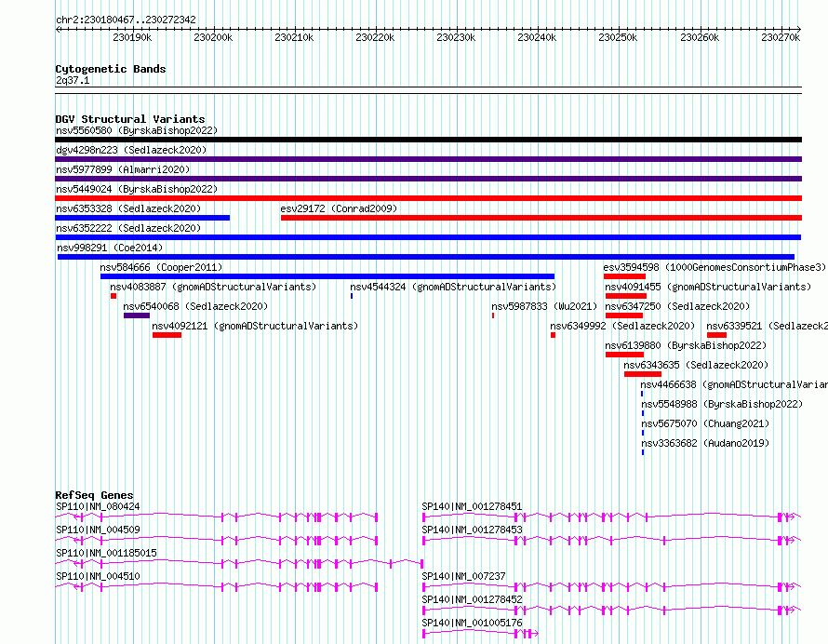
Task: Click the nsv6352222 (Sedlazeck2020) label
Action: (x=128, y=228)
